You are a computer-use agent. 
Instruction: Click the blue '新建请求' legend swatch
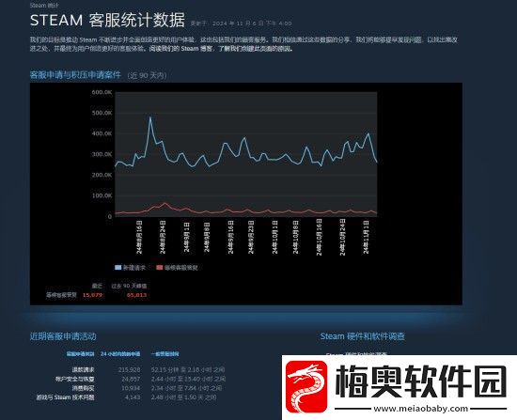[117, 268]
